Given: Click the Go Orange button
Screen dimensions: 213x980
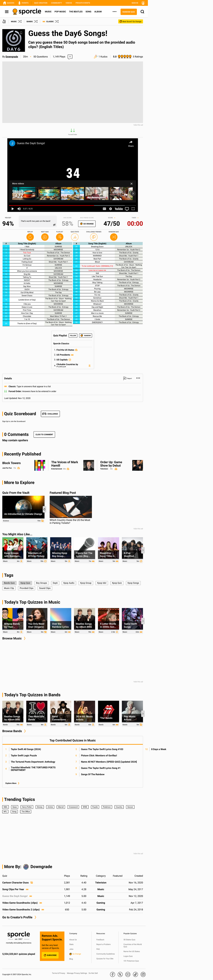Looking at the screenshot, I should 87,224.
